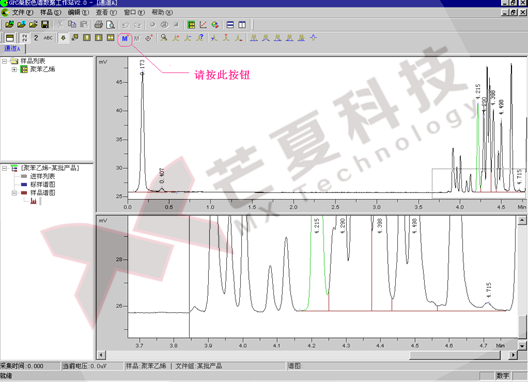Open the 帮助 menu

[x=162, y=12]
